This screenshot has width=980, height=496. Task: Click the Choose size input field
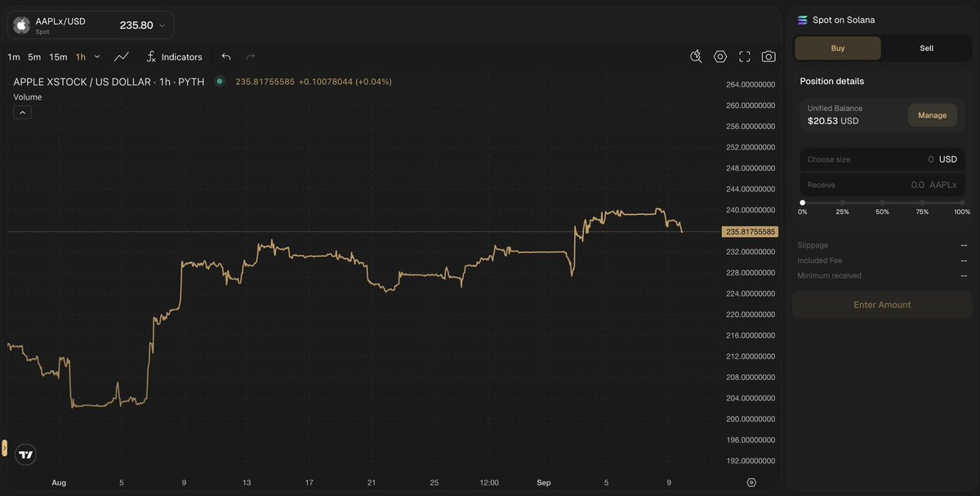(x=882, y=159)
